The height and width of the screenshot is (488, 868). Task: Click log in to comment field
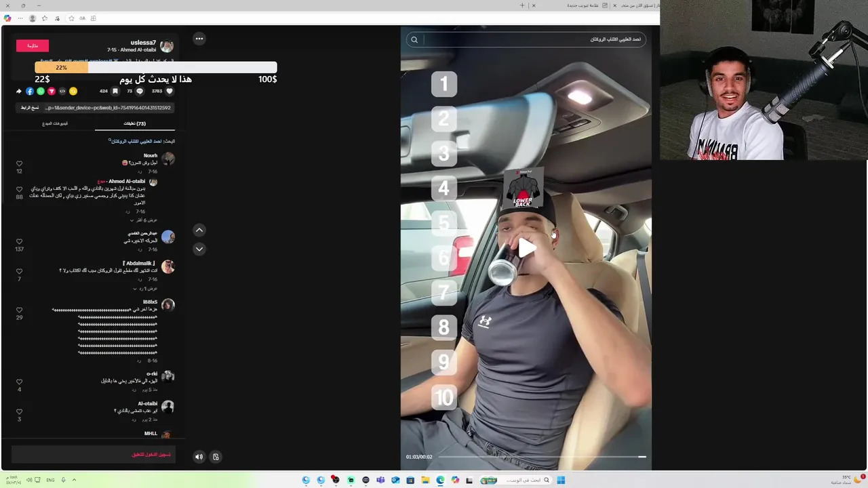(93, 454)
